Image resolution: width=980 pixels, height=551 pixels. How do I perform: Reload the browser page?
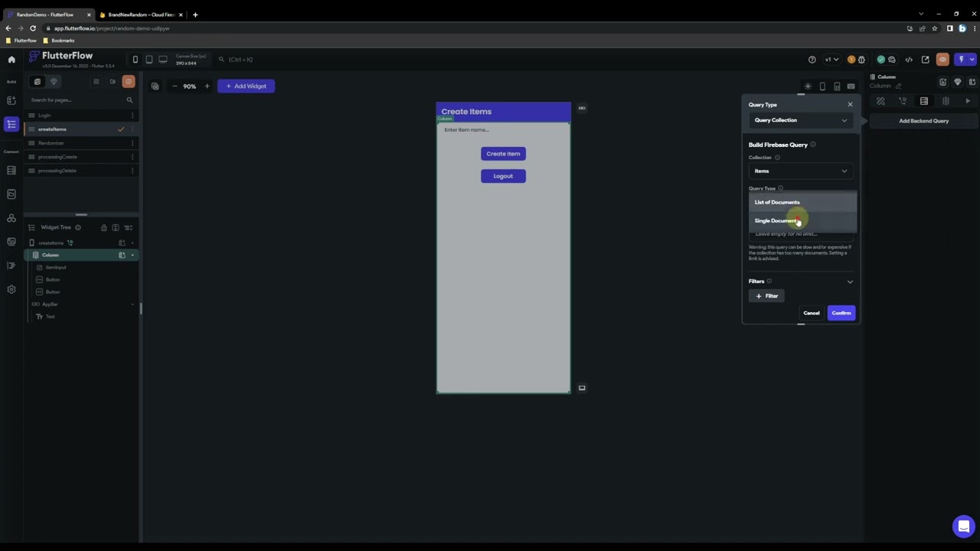[33, 28]
